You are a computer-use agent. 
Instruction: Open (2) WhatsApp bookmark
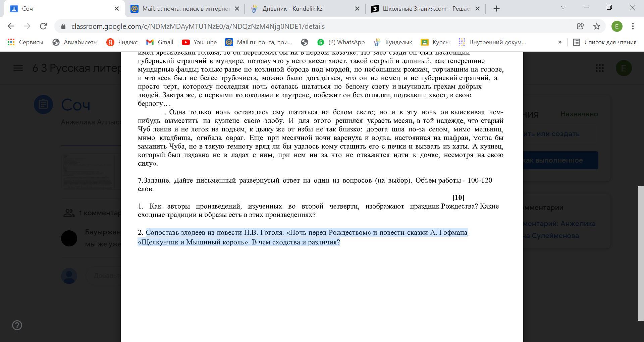(x=341, y=42)
